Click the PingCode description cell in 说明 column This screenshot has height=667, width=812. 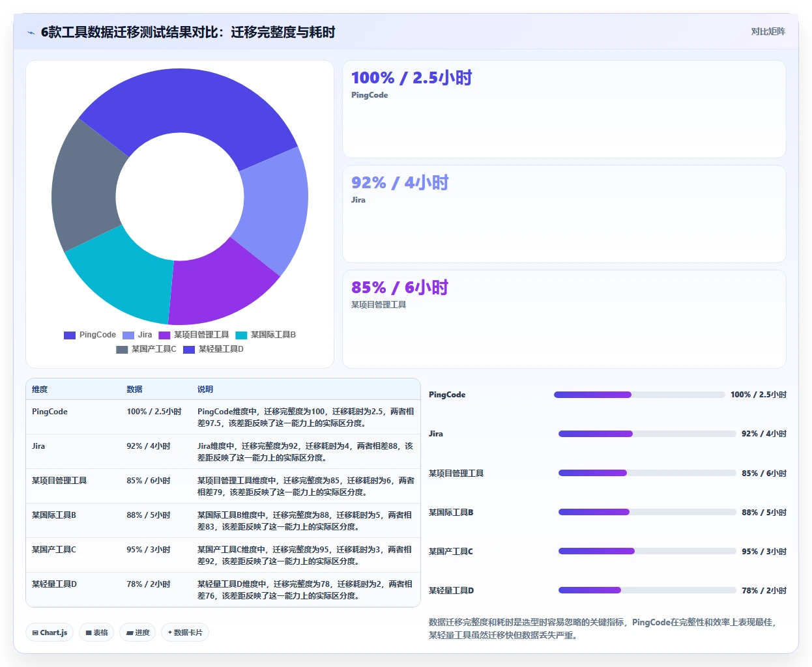pos(306,418)
